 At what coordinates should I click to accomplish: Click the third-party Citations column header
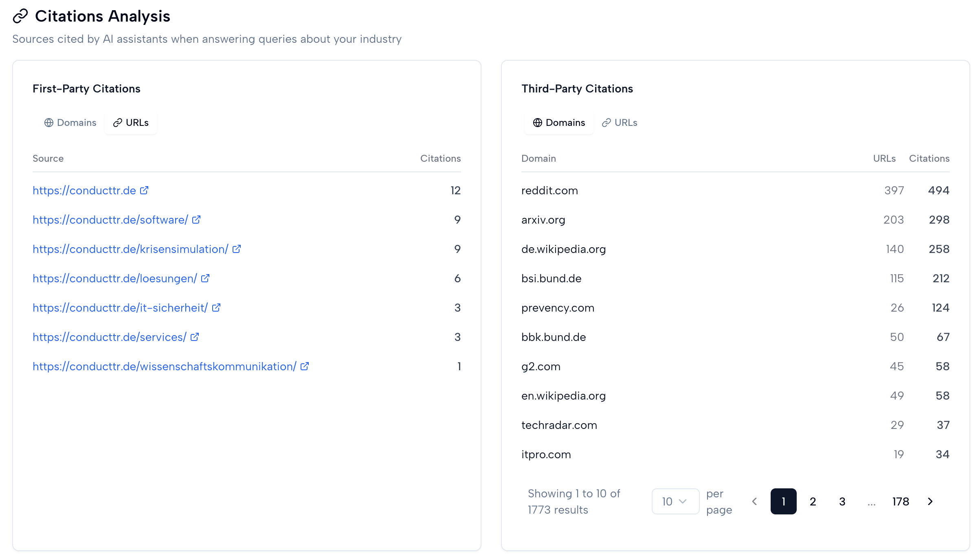[x=929, y=158]
